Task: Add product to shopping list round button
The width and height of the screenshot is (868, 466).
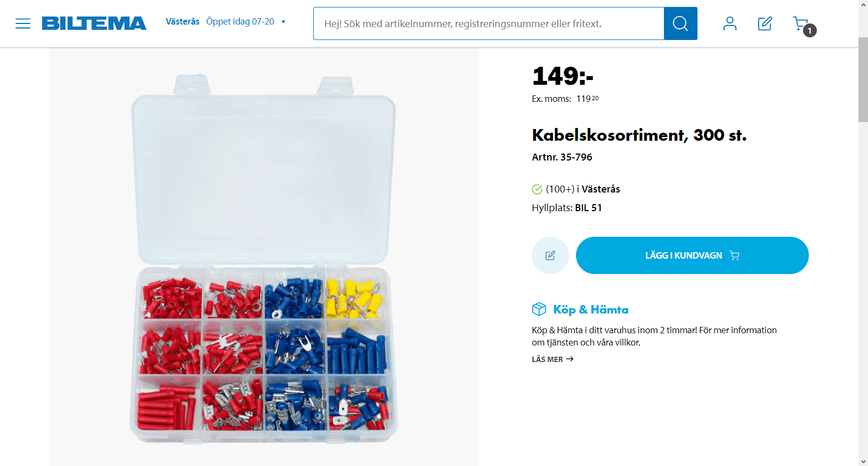Action: [550, 255]
